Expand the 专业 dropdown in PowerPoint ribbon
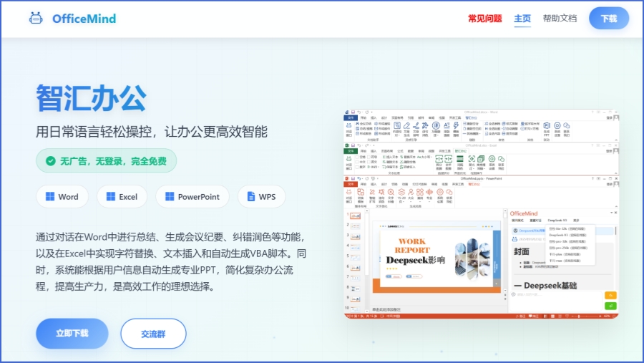 coord(429,195)
